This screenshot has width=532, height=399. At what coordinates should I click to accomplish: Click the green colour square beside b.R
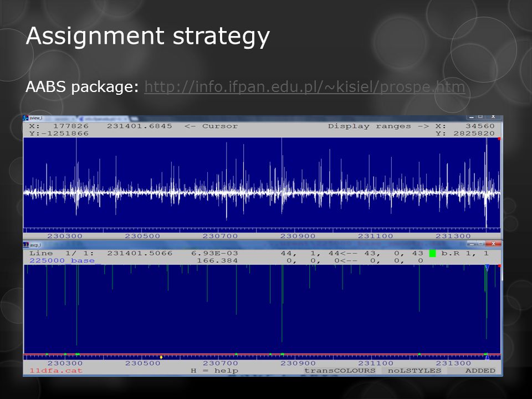pos(432,253)
